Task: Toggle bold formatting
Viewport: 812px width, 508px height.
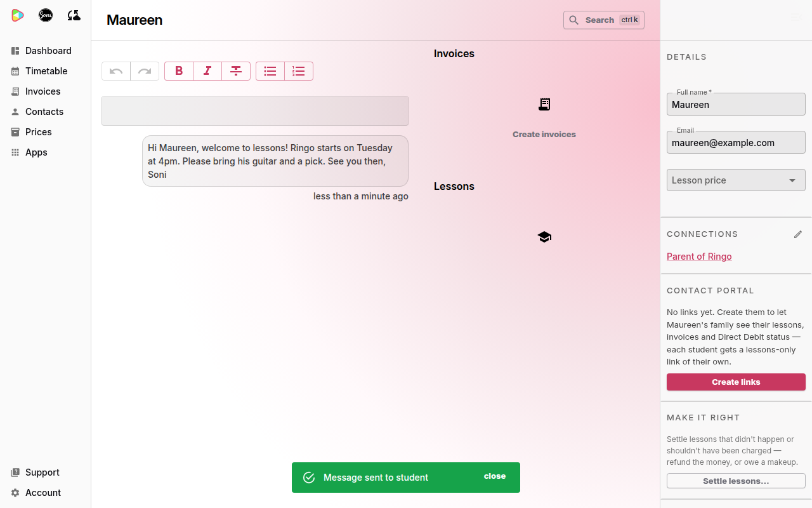Action: point(179,71)
